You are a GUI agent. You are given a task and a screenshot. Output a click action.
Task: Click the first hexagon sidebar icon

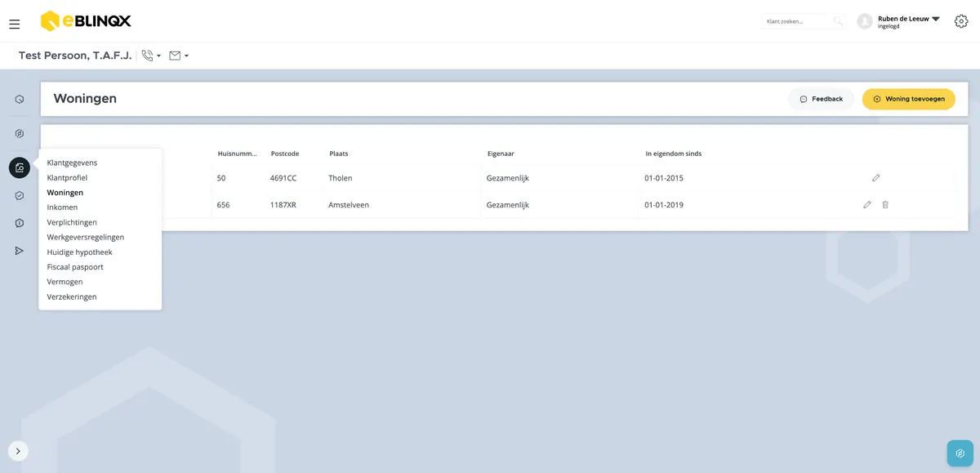click(x=20, y=100)
